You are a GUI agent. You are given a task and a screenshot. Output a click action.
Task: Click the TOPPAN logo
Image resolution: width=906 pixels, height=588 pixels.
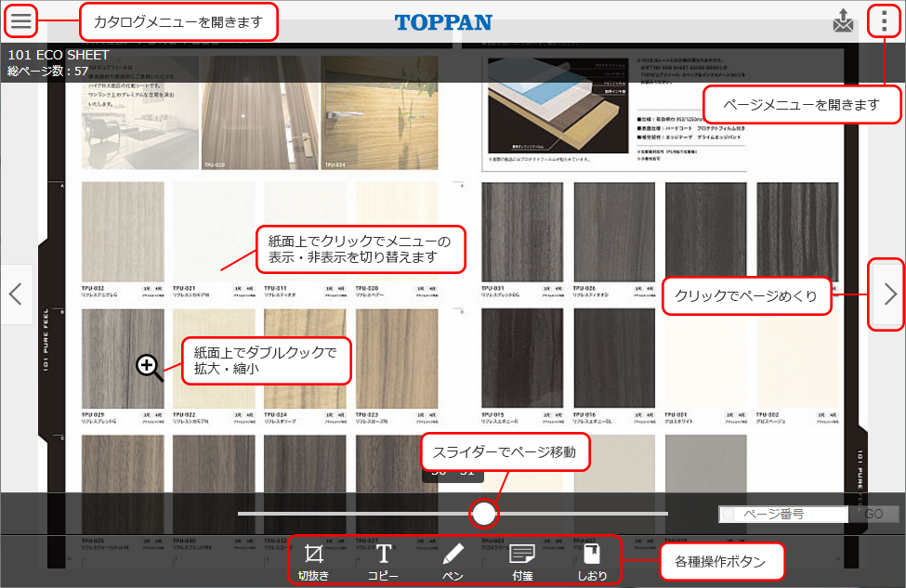pos(443,22)
